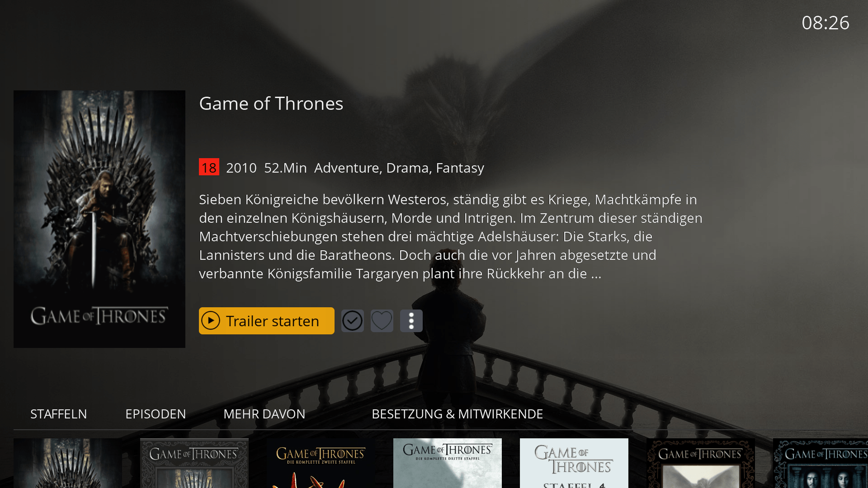Open the EPISODEN tab
The width and height of the screenshot is (868, 488).
coord(156,414)
